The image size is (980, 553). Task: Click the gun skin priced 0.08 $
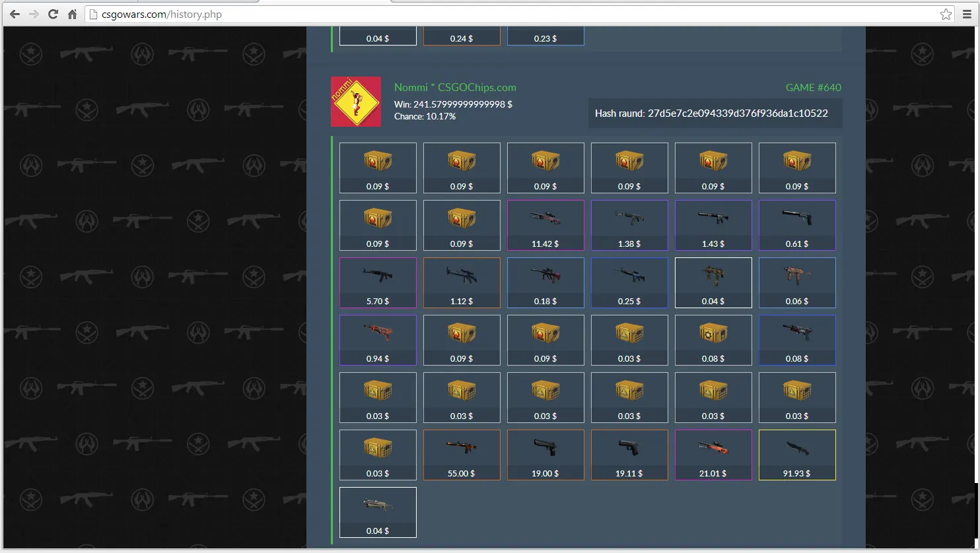797,340
